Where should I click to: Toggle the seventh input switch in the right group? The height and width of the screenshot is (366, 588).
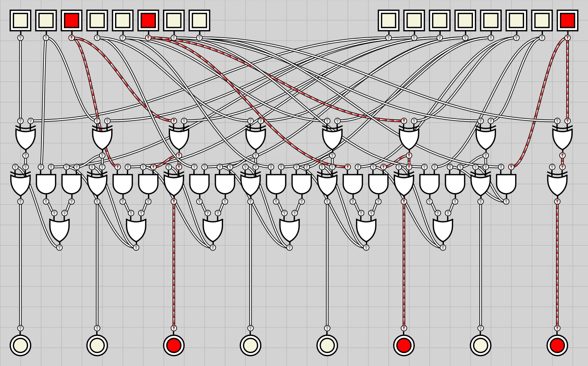[542, 21]
